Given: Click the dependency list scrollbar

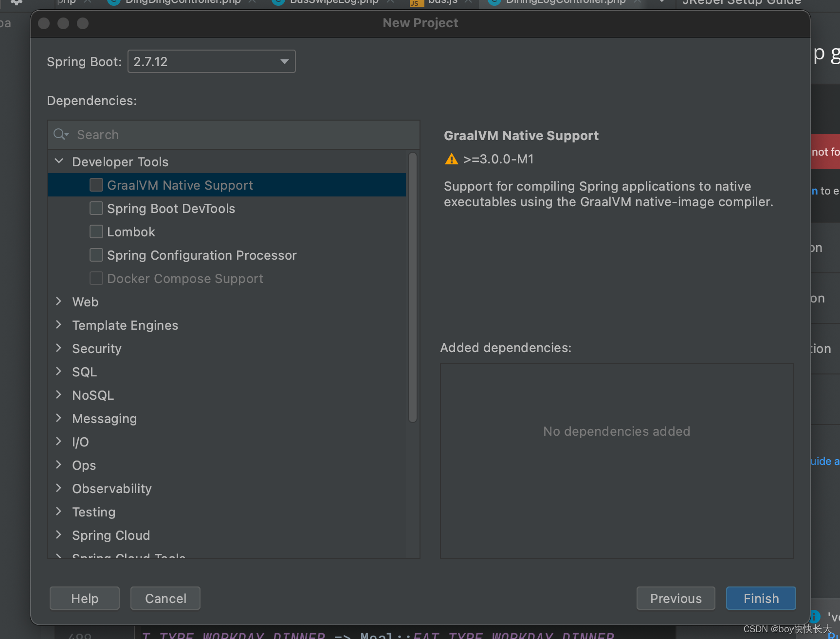Looking at the screenshot, I should [x=413, y=287].
